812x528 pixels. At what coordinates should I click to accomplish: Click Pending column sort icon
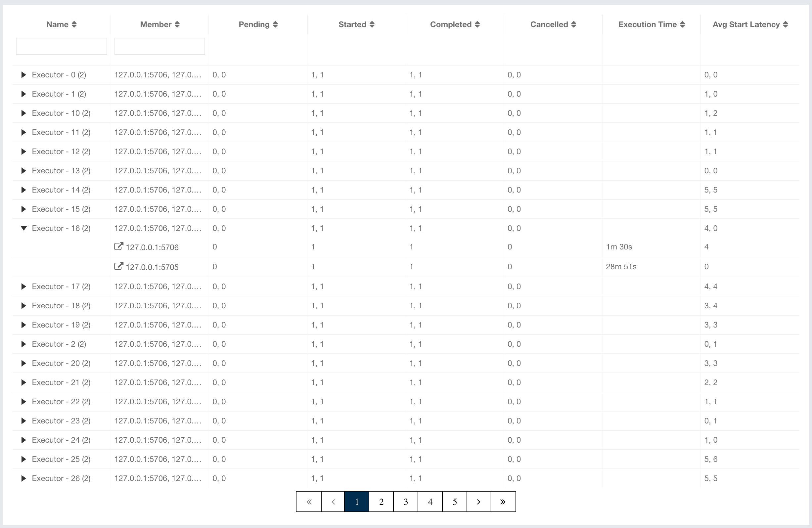(x=275, y=24)
